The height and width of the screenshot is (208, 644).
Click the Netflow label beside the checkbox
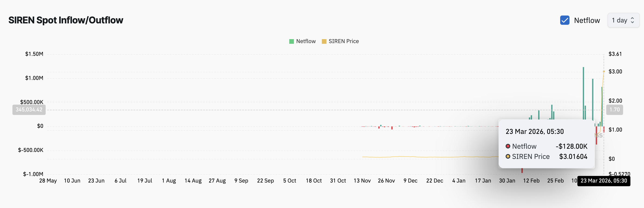(587, 20)
